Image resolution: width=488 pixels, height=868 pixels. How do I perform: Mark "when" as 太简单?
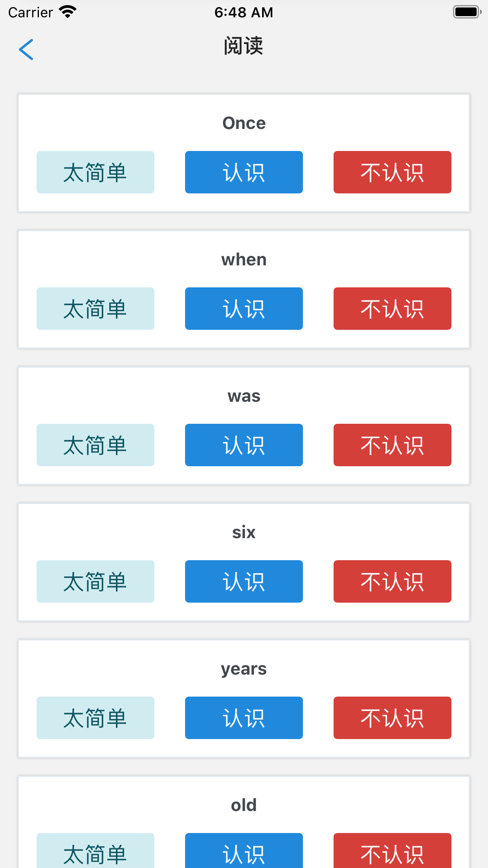tap(95, 309)
